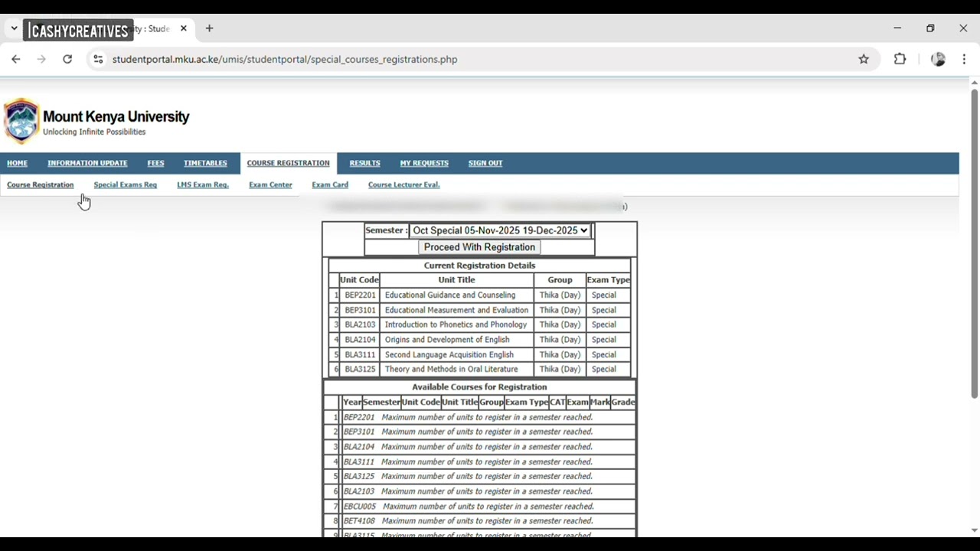Click Current Registration Details heading
This screenshot has width=980, height=551.
tap(479, 266)
